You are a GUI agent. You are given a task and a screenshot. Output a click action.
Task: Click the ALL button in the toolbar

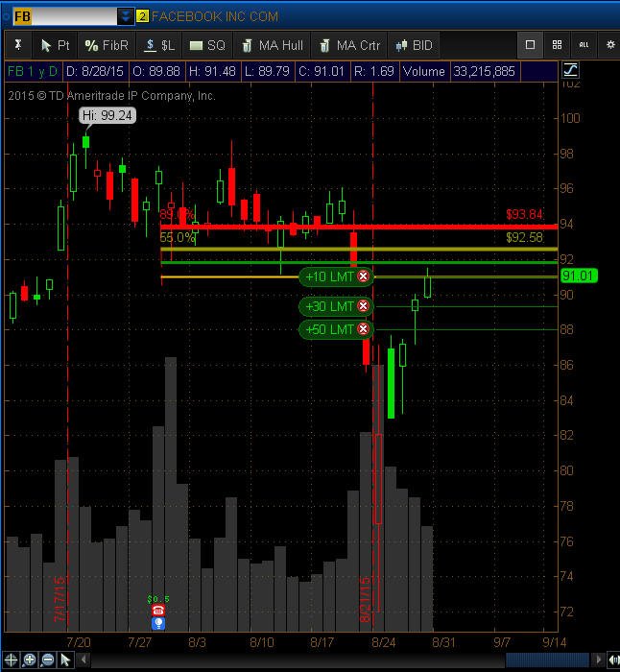tap(584, 44)
